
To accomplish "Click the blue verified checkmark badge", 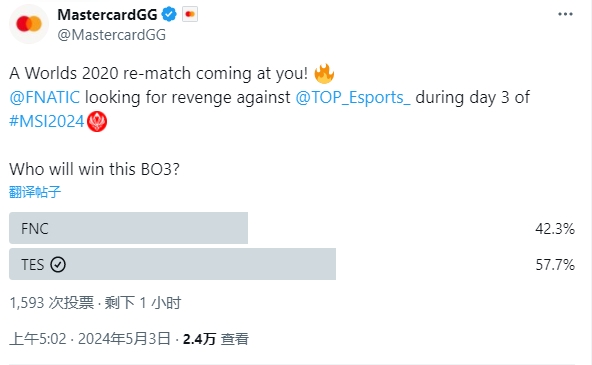I will pos(169,15).
